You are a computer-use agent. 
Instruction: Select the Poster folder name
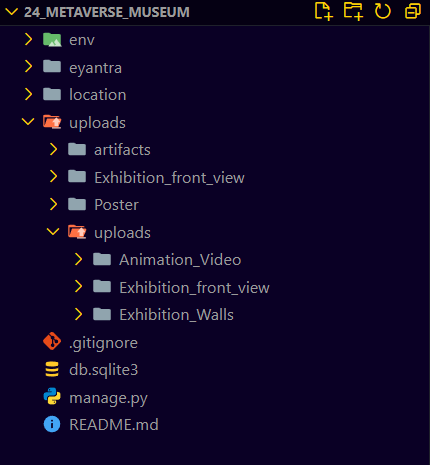coord(116,205)
